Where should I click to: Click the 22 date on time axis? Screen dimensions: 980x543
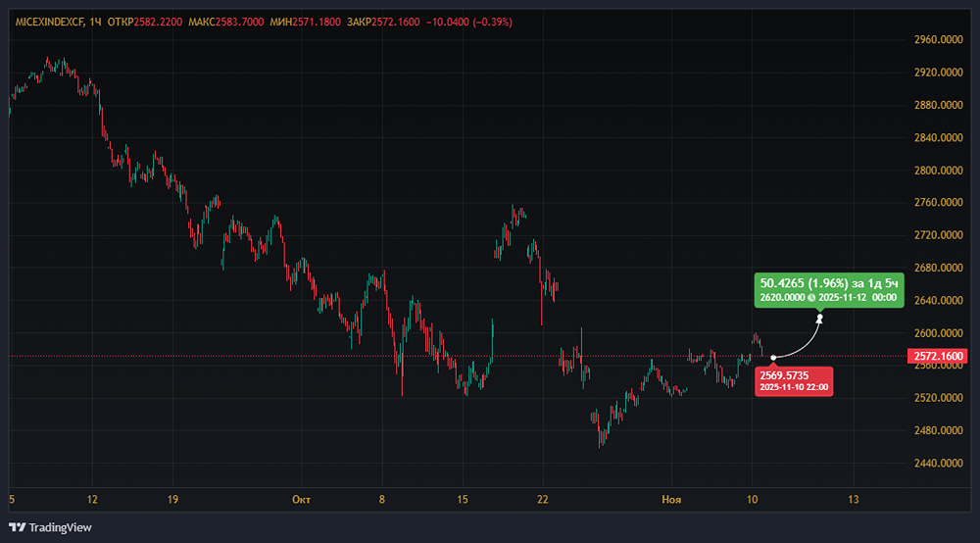pyautogui.click(x=542, y=500)
